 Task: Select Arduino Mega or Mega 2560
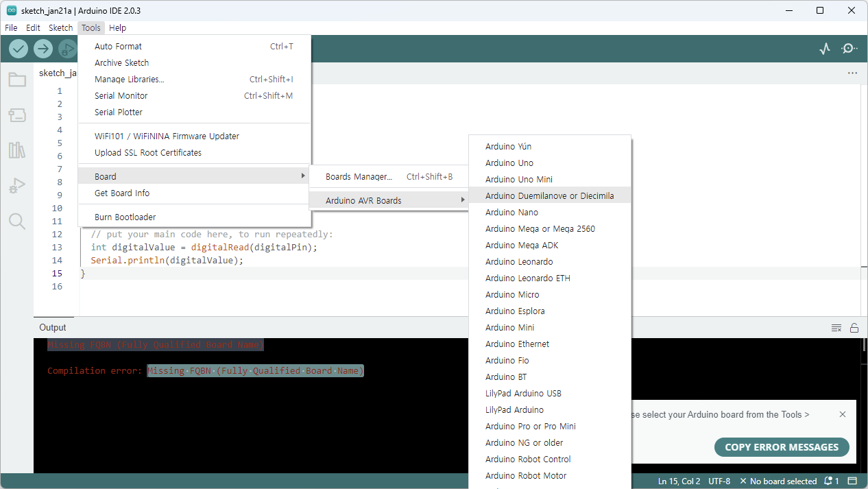550,229
